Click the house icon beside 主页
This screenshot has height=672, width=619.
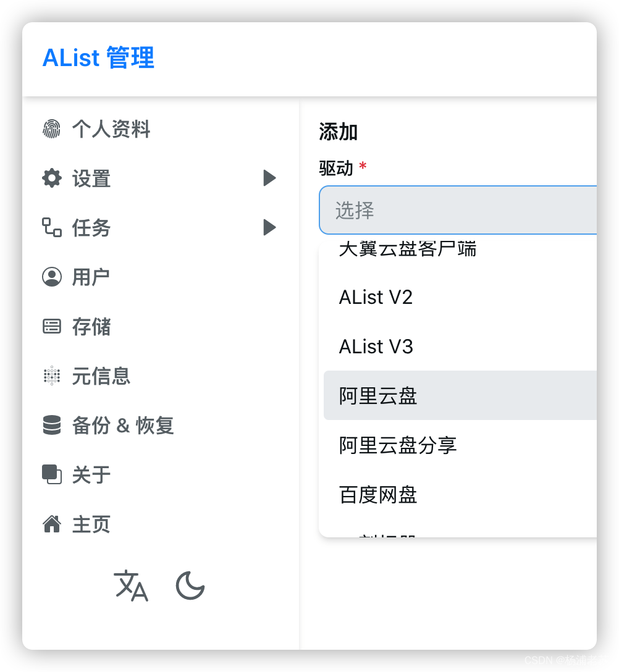[51, 524]
